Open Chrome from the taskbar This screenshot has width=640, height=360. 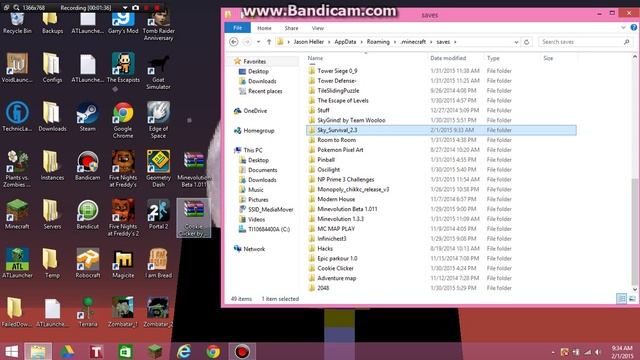pos(213,351)
